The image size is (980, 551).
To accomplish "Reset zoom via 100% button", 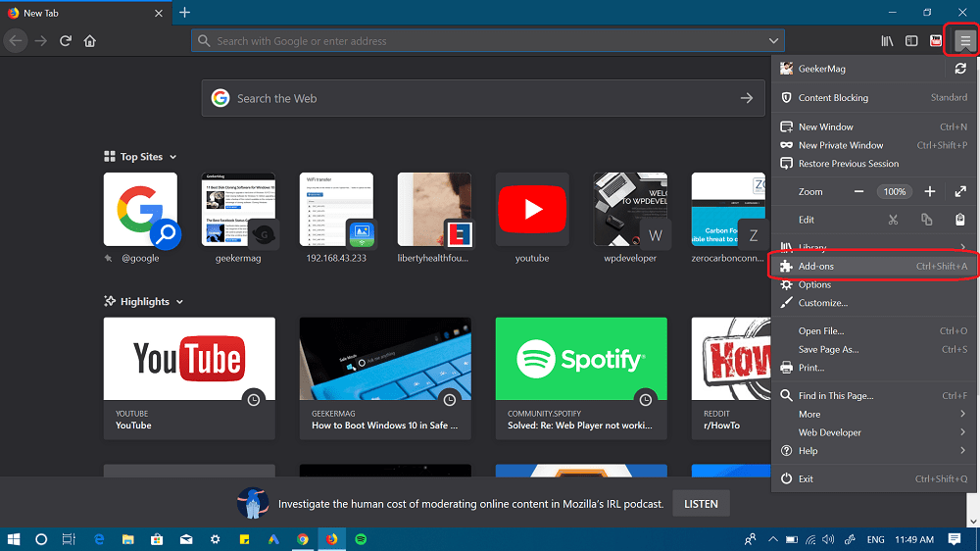I will tap(895, 192).
